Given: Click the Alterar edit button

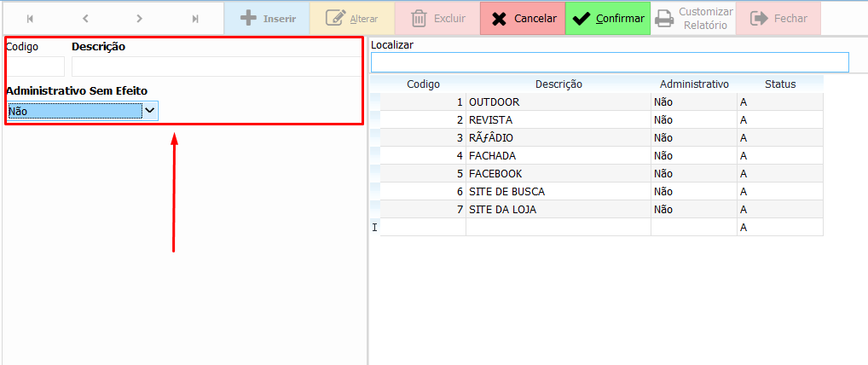Looking at the screenshot, I should pyautogui.click(x=351, y=18).
